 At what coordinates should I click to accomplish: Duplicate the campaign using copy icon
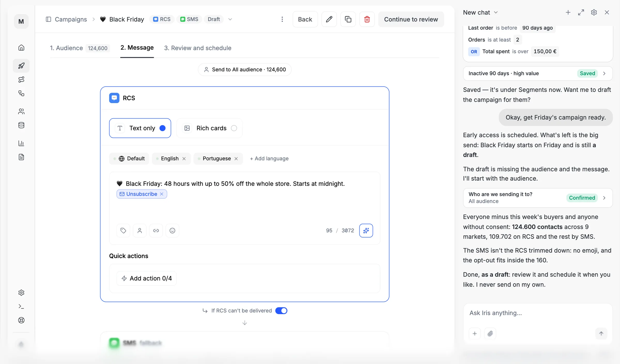coord(348,19)
